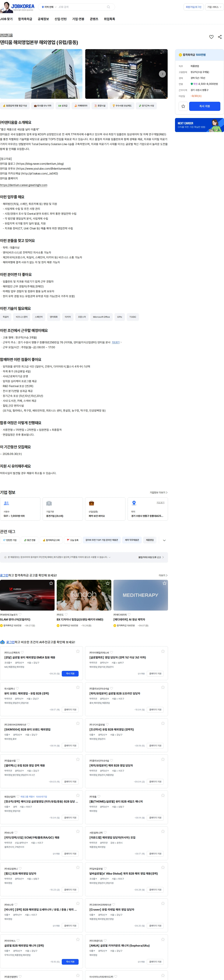Star the MEDITHERAPY AI video card
This screenshot has height=980, width=224.
pos(164,583)
